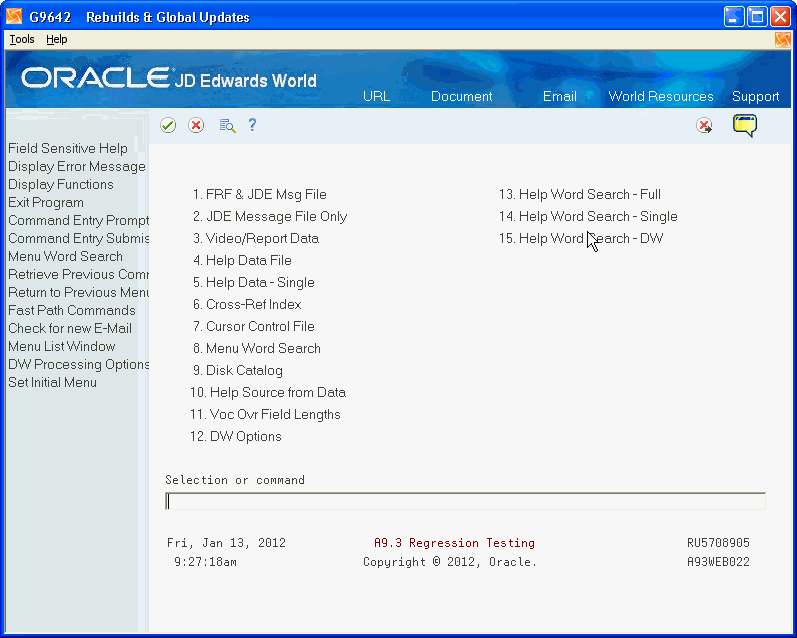Click the Support link in the banner

click(755, 97)
